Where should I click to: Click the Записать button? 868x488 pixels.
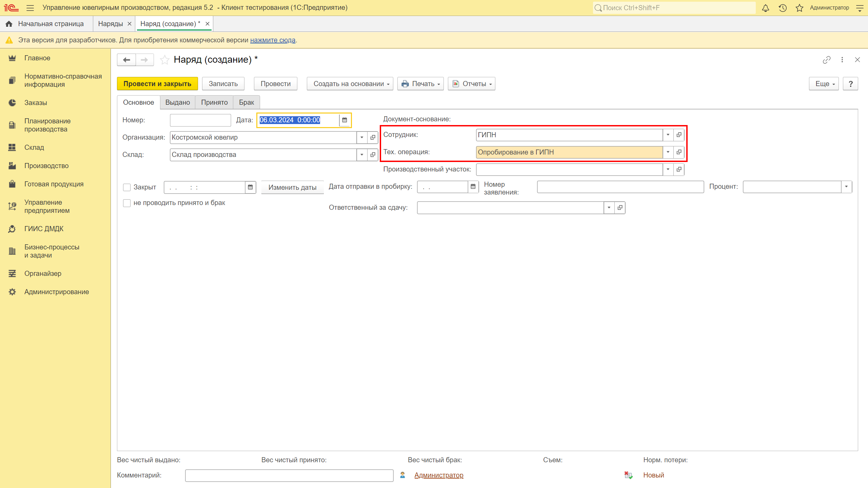(x=223, y=84)
